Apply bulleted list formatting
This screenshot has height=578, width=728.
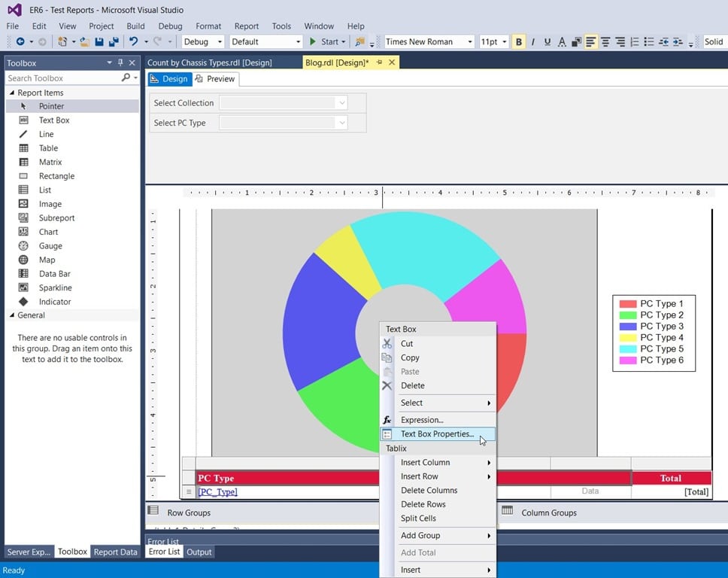coord(649,42)
